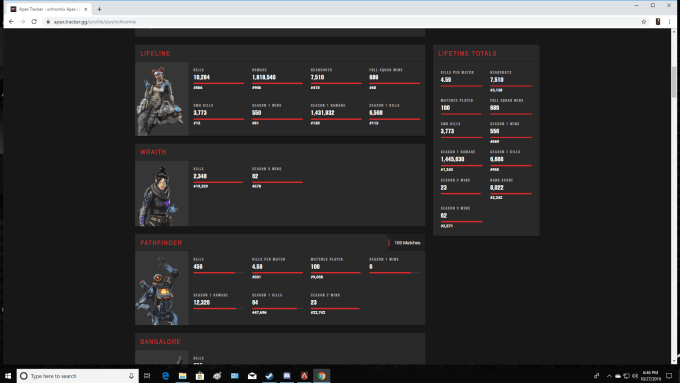The width and height of the screenshot is (680, 383).
Task: Click Lifeline headshots value 7,510
Action: click(317, 77)
